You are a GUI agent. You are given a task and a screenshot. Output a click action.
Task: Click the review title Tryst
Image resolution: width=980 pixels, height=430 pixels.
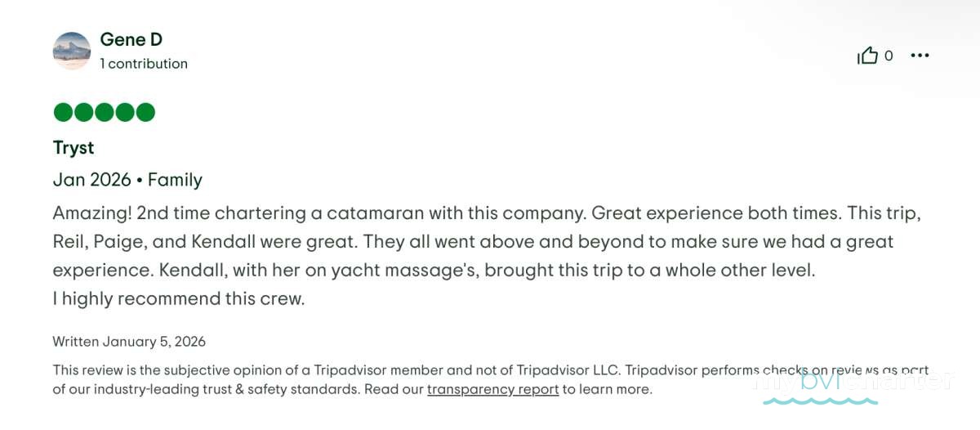(x=73, y=148)
